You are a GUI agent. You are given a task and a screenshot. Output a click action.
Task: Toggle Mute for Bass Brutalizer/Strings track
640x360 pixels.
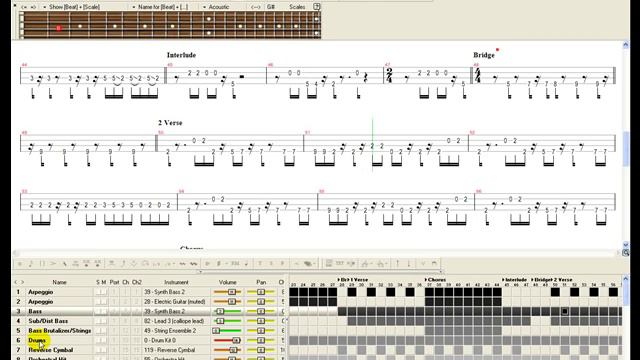coord(104,331)
